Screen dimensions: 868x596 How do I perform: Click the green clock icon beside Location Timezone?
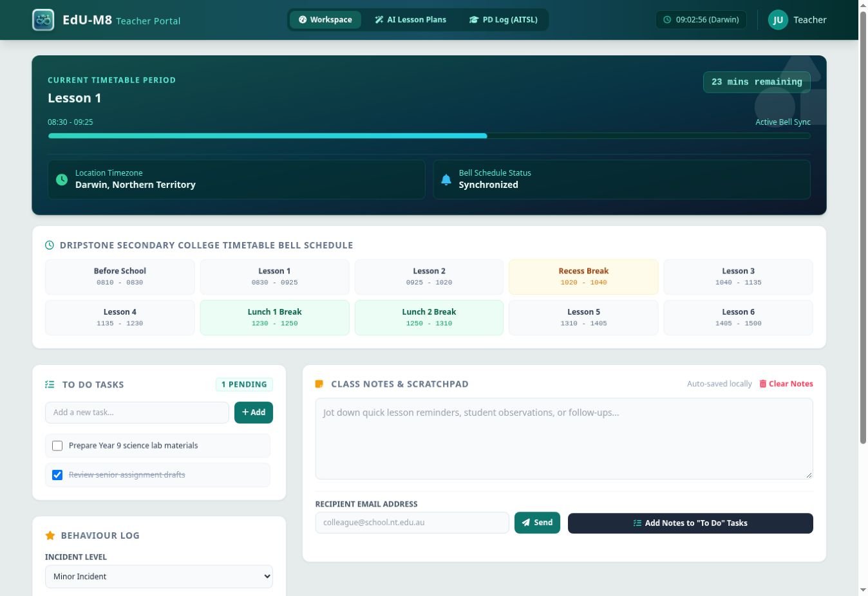coord(62,180)
